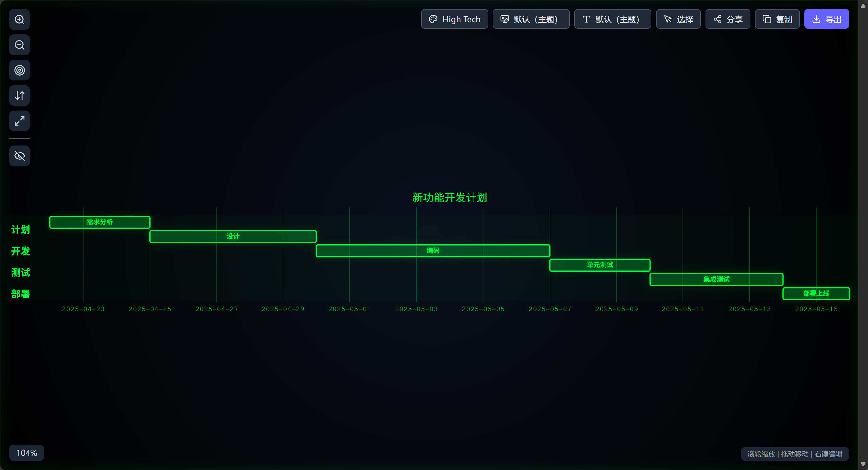
Task: Click the 分享 share button
Action: click(727, 19)
